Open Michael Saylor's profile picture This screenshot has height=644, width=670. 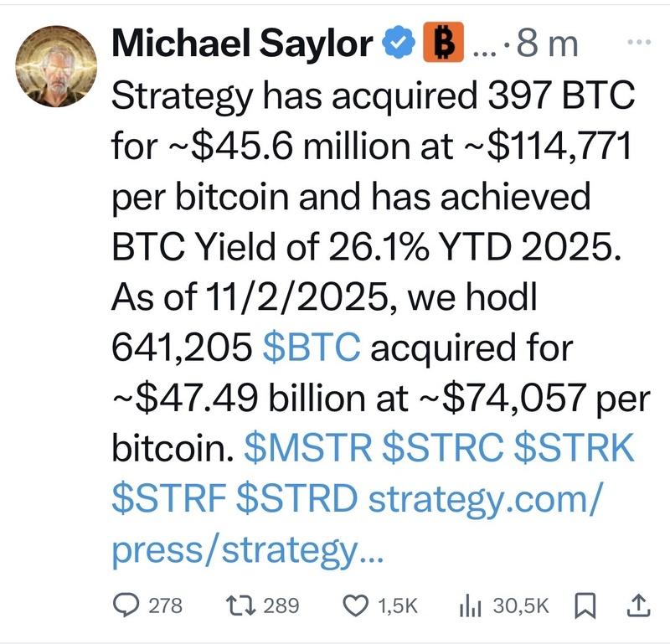[56, 64]
